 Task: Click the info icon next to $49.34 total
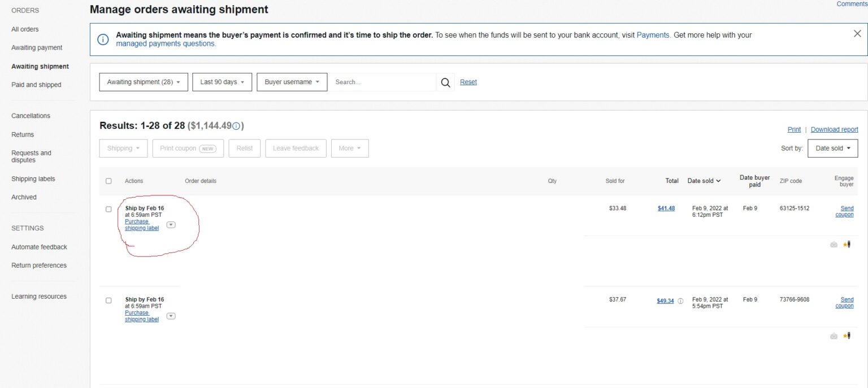click(x=680, y=301)
